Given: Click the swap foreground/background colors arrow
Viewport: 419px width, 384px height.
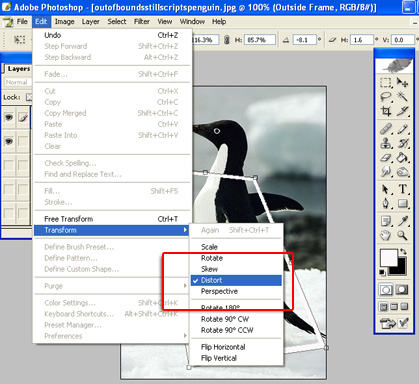Looking at the screenshot, I should click(403, 252).
